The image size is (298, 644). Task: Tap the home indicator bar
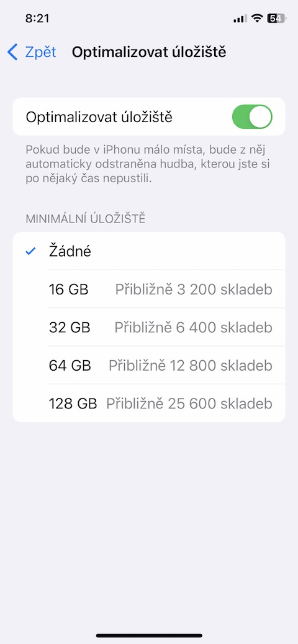[149, 635]
